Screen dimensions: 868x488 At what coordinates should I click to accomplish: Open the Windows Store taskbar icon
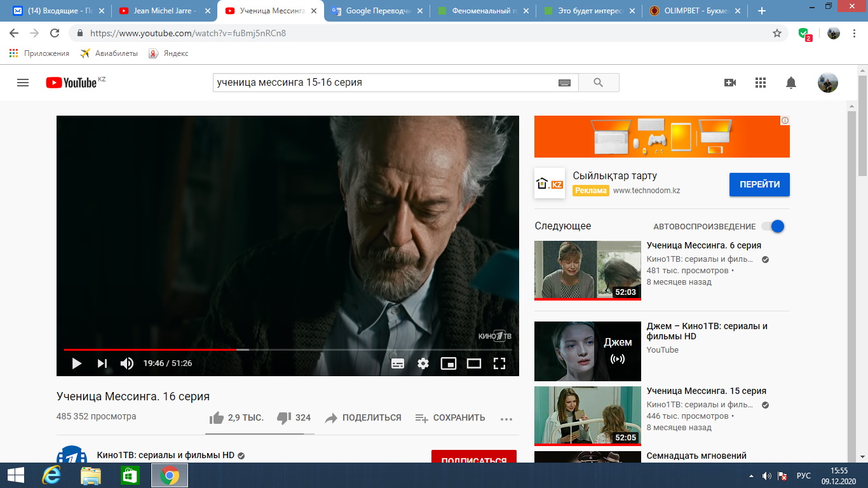(x=130, y=475)
